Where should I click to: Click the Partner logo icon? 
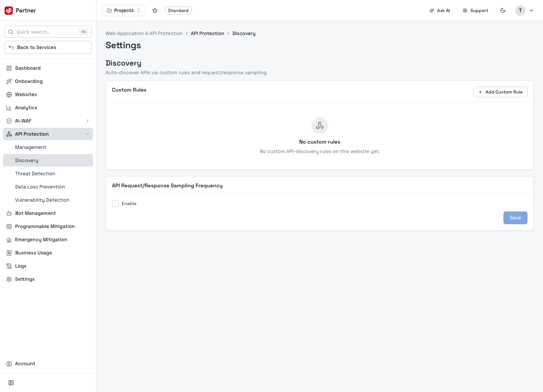[9, 11]
